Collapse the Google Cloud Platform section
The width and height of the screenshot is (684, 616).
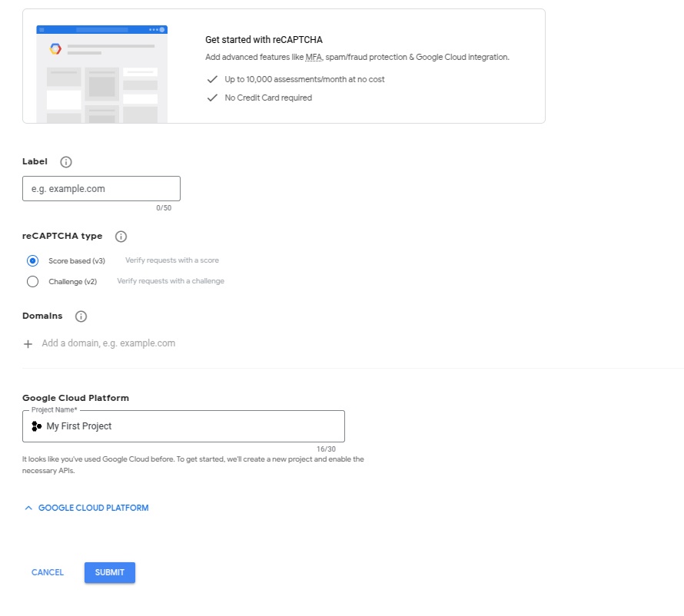[x=87, y=508]
